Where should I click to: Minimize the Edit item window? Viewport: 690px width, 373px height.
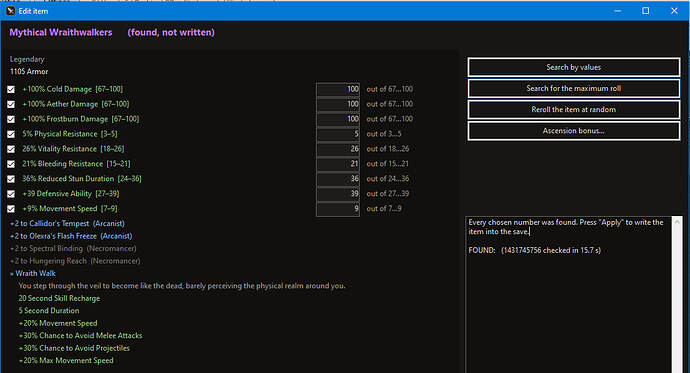point(618,11)
